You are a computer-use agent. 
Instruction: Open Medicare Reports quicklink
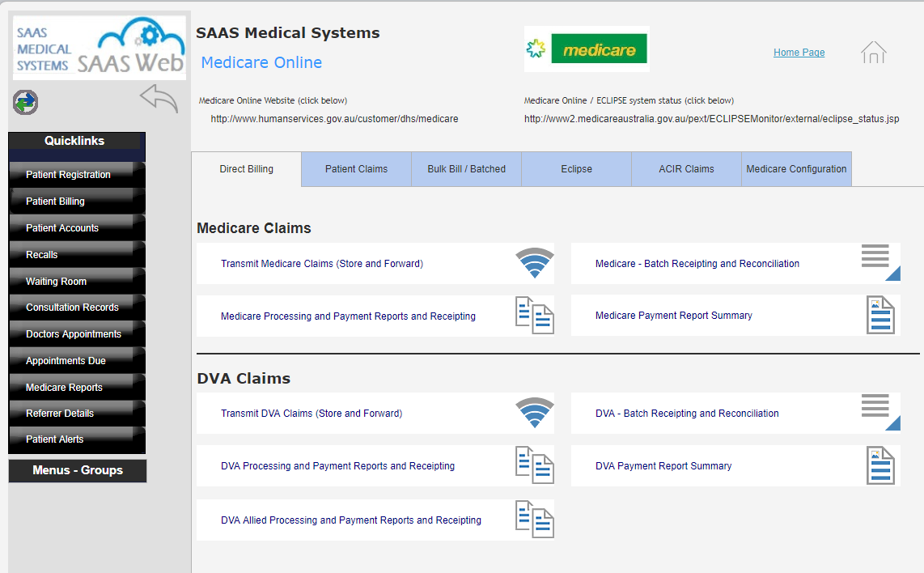coord(77,388)
